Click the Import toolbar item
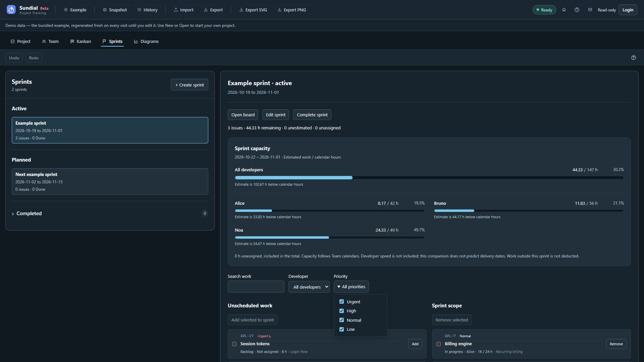644x362 pixels. 183,10
